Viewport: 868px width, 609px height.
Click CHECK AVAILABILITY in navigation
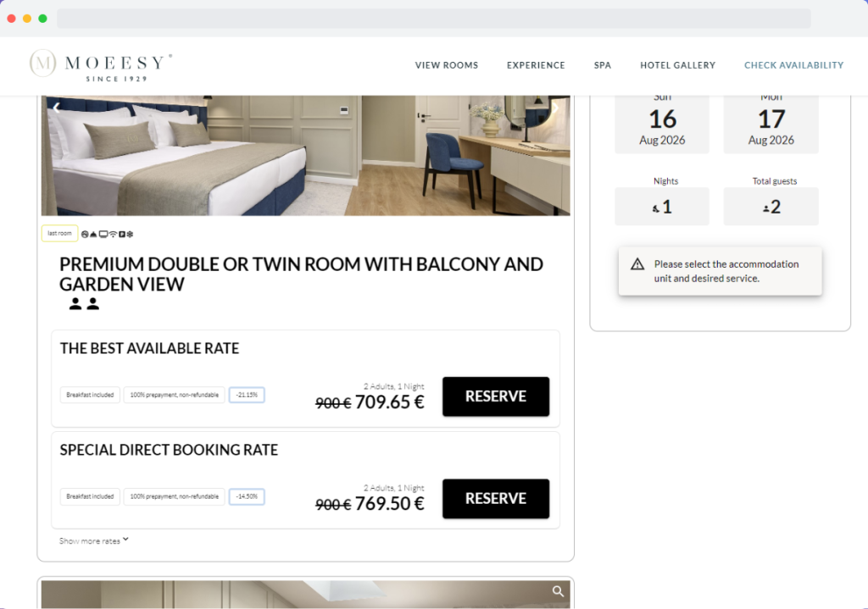(x=793, y=65)
